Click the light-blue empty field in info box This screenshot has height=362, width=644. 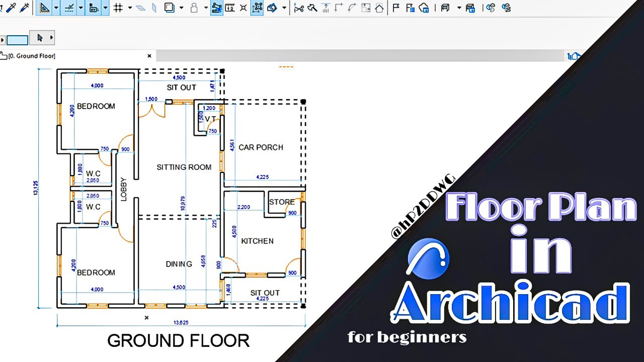click(x=17, y=40)
